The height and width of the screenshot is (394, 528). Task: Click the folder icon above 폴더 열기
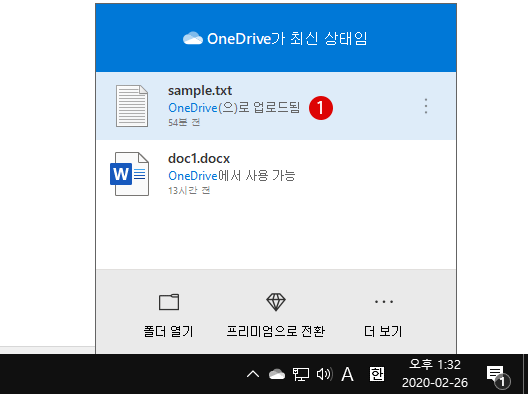[169, 302]
